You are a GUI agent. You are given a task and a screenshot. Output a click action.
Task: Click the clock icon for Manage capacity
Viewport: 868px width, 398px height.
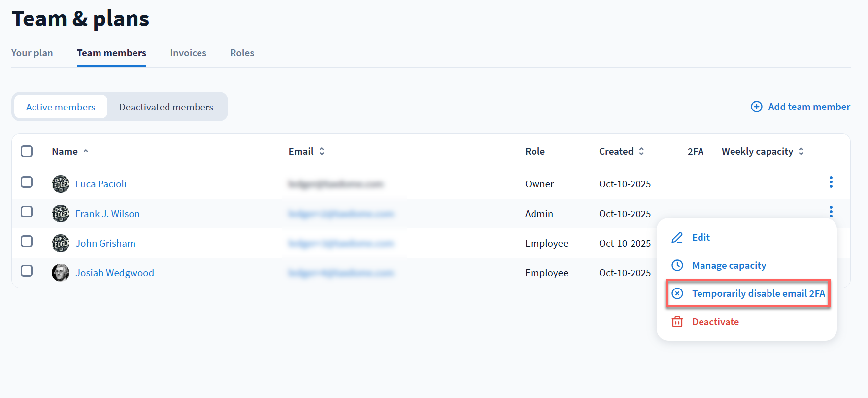pyautogui.click(x=677, y=265)
